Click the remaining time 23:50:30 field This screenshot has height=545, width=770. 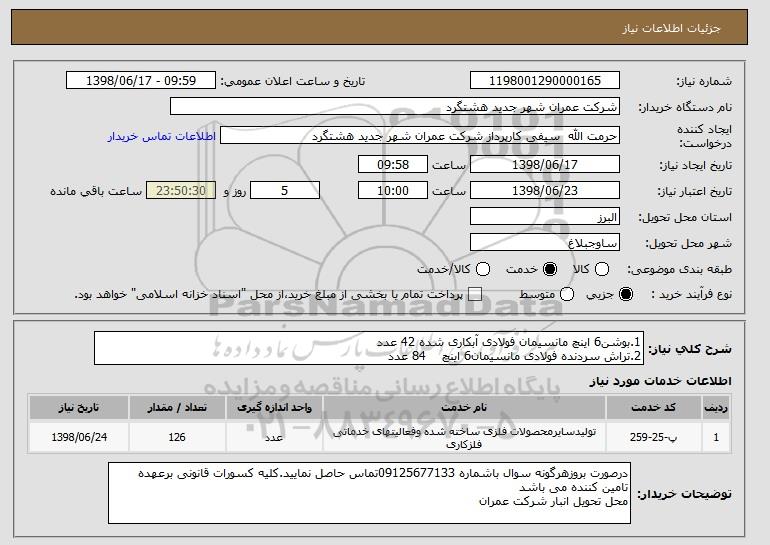click(181, 191)
